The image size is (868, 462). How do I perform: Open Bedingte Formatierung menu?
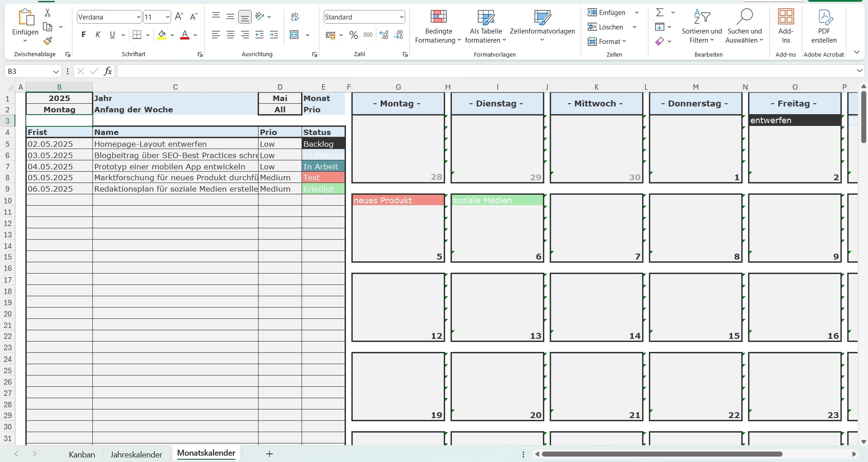point(438,26)
